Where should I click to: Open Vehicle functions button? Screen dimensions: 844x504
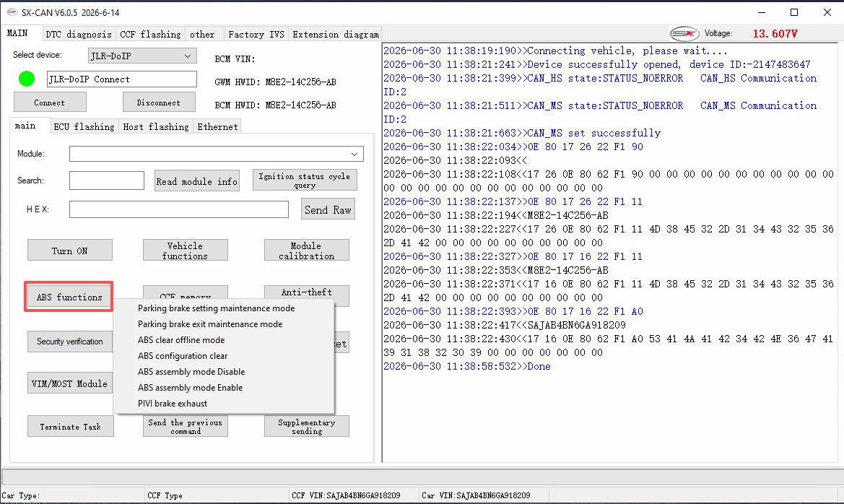click(185, 251)
